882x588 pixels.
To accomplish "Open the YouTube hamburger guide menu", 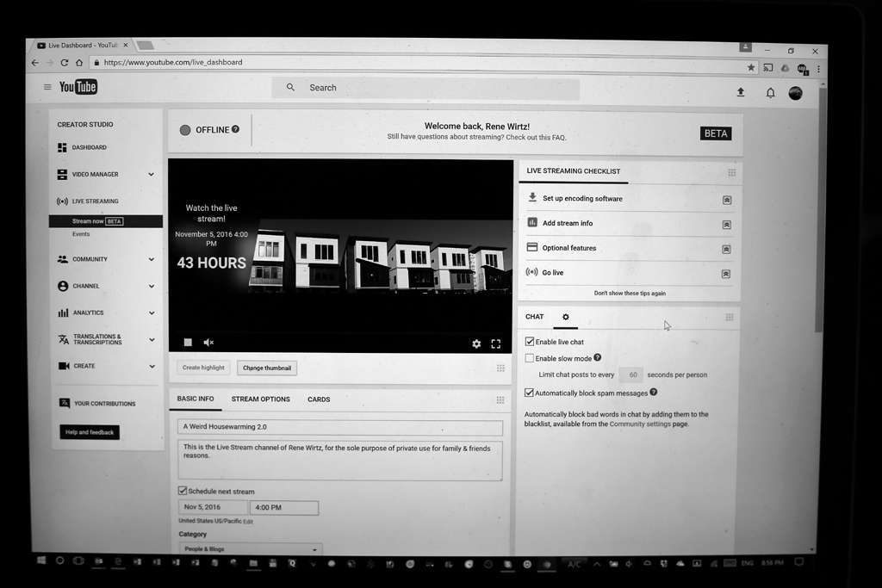I will tap(47, 87).
